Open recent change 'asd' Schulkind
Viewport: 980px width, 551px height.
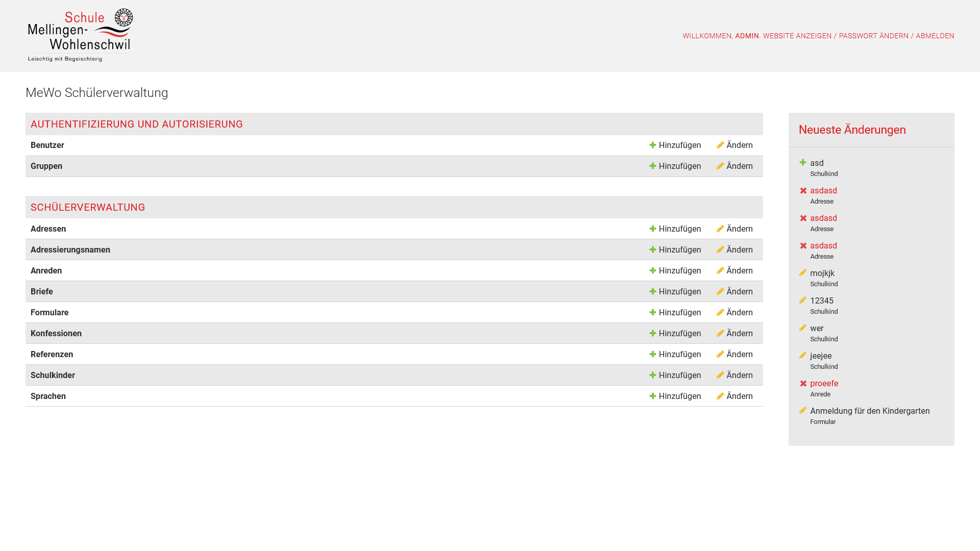point(817,163)
